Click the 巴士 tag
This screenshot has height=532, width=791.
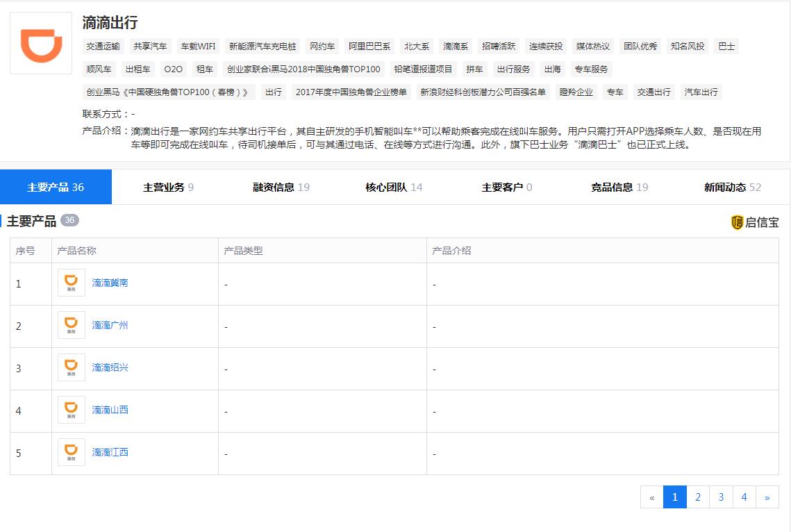[726, 47]
